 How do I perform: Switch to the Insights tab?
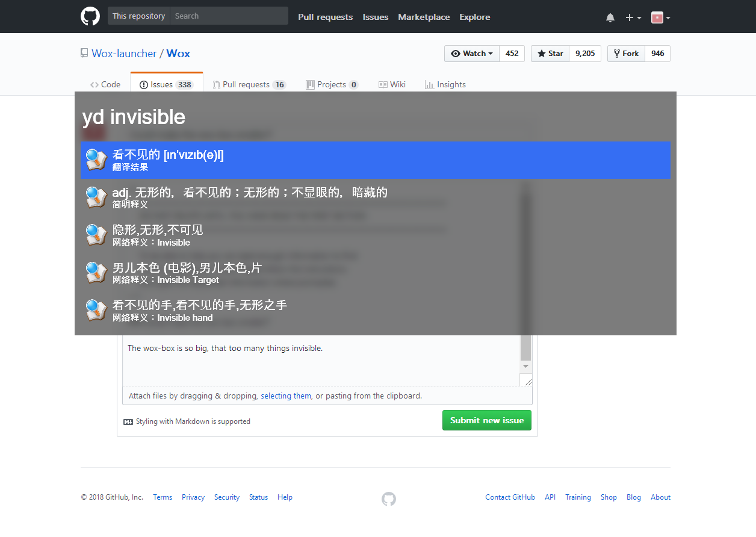click(445, 84)
